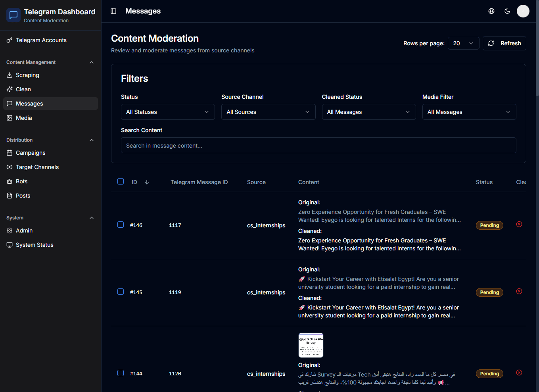Image resolution: width=539 pixels, height=392 pixels.
Task: Click in the Search Content field
Action: click(318, 145)
